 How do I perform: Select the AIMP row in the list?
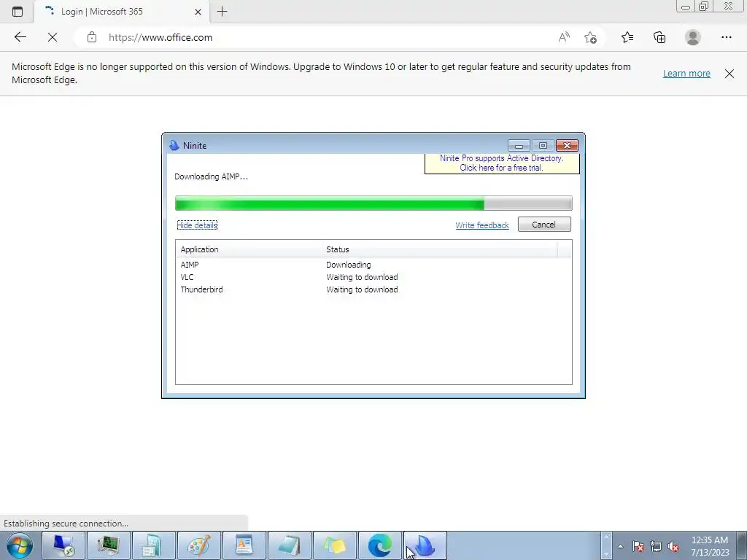pos(373,265)
